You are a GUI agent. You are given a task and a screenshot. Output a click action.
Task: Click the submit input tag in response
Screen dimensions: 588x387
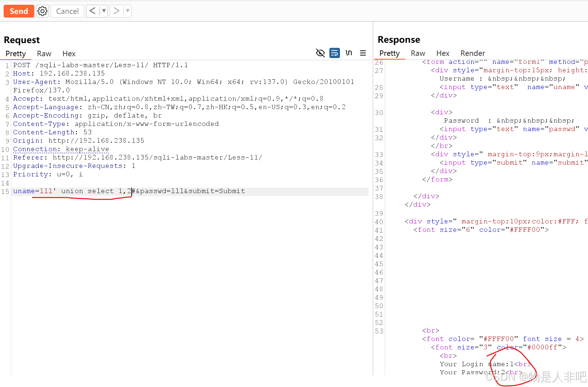[514, 163]
